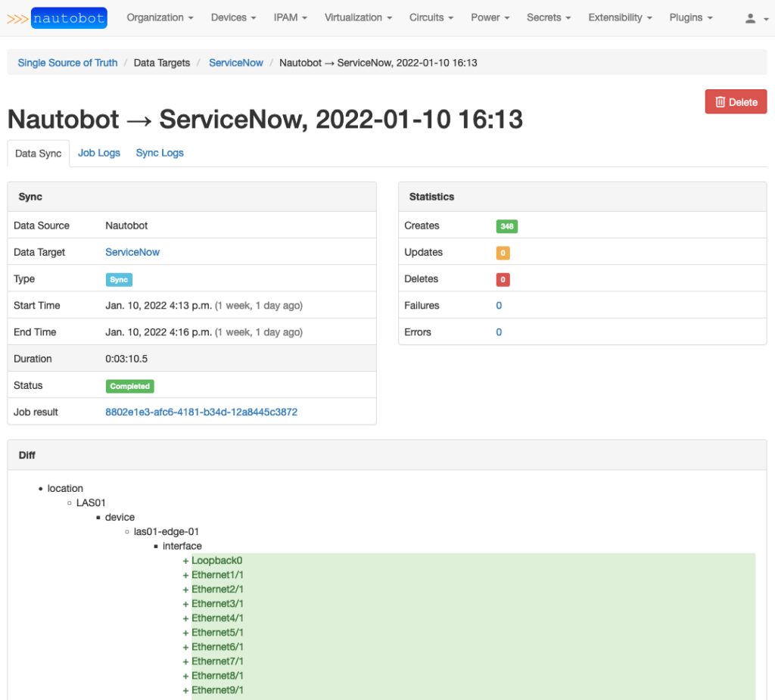Select the Data Sync tab
The width and height of the screenshot is (775, 700).
(38, 154)
